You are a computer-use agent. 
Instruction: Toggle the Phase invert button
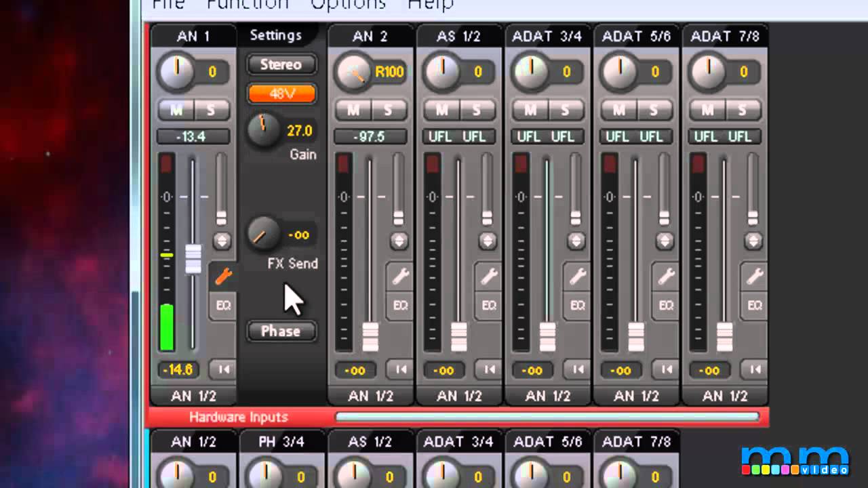281,331
